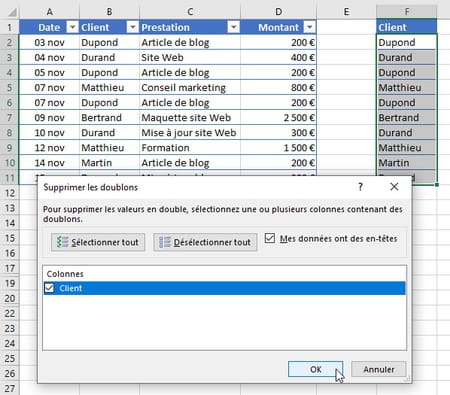Select column F header
450x395 pixels.
(407, 12)
